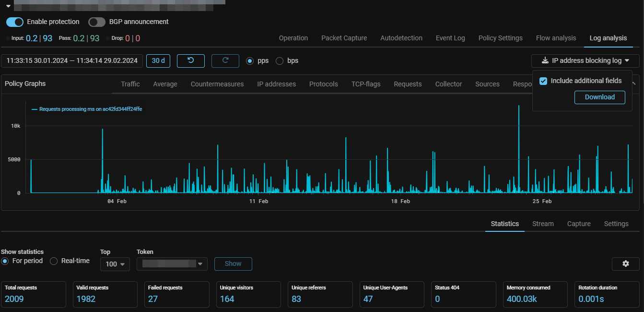Expand the Top 100 dropdown

click(x=115, y=264)
